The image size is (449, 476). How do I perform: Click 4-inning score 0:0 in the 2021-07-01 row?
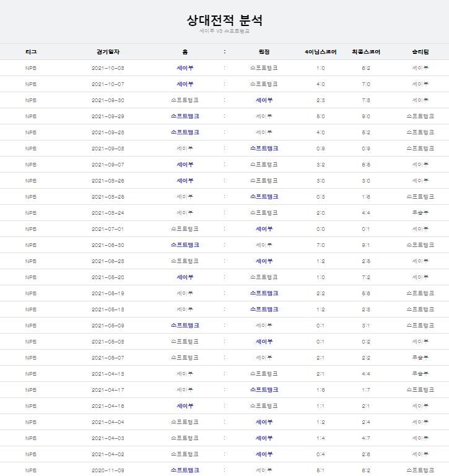point(321,229)
